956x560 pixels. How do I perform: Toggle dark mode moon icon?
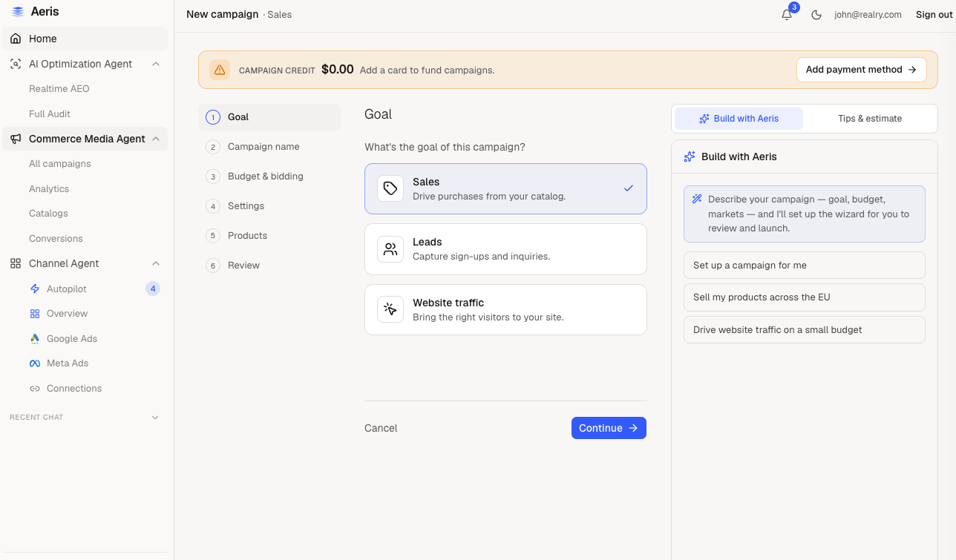coord(816,15)
